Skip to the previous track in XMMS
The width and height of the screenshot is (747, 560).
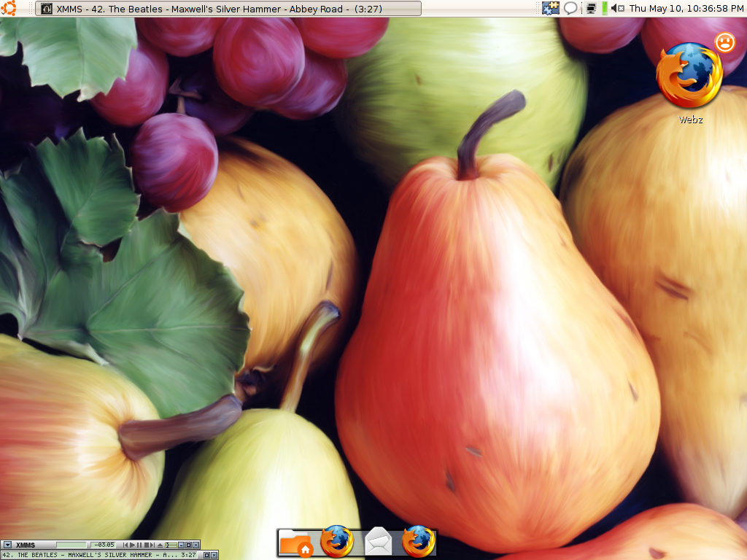pyautogui.click(x=125, y=545)
